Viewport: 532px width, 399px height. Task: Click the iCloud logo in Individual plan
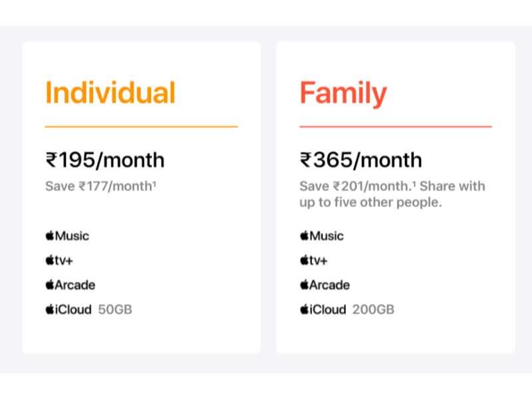[x=68, y=309]
